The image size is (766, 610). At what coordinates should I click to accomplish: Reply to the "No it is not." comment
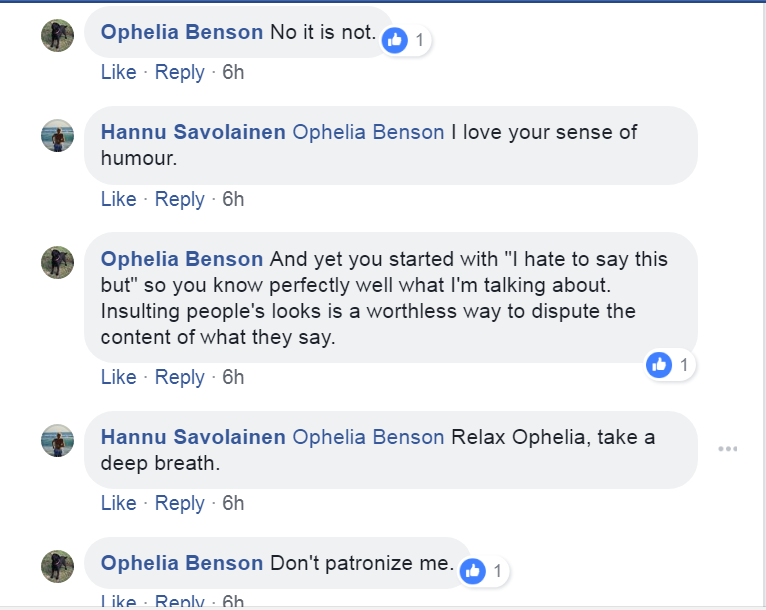pos(180,72)
